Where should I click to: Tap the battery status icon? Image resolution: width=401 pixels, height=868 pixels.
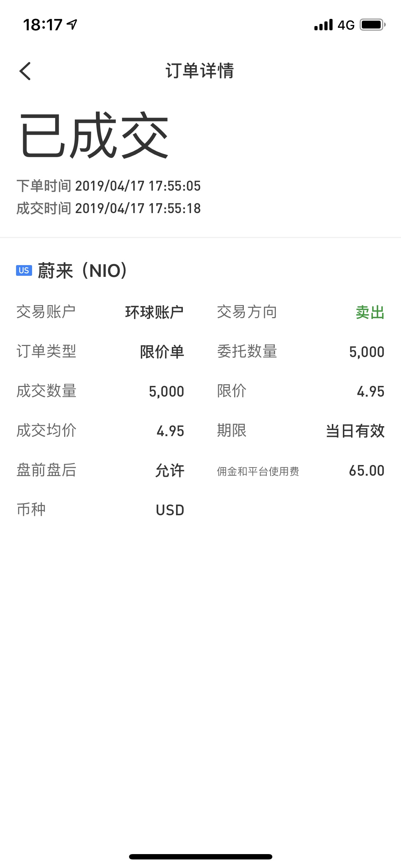[372, 25]
